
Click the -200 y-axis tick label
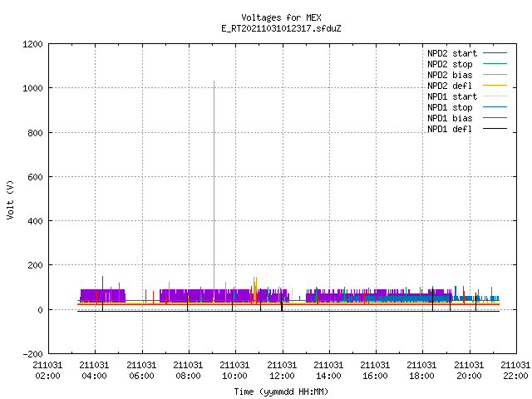tap(32, 354)
